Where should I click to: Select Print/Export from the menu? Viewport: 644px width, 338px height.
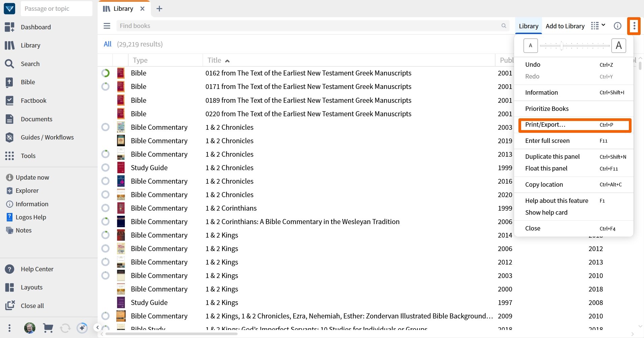pyautogui.click(x=574, y=125)
